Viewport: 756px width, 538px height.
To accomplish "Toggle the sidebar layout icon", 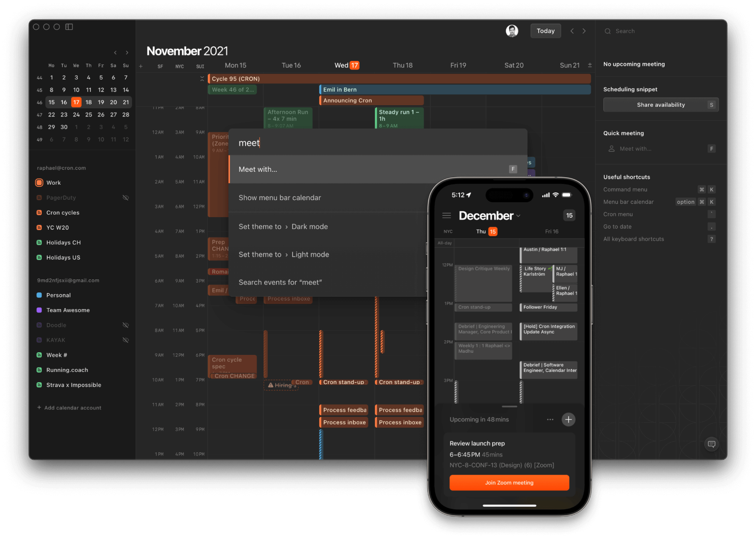I will tap(69, 27).
